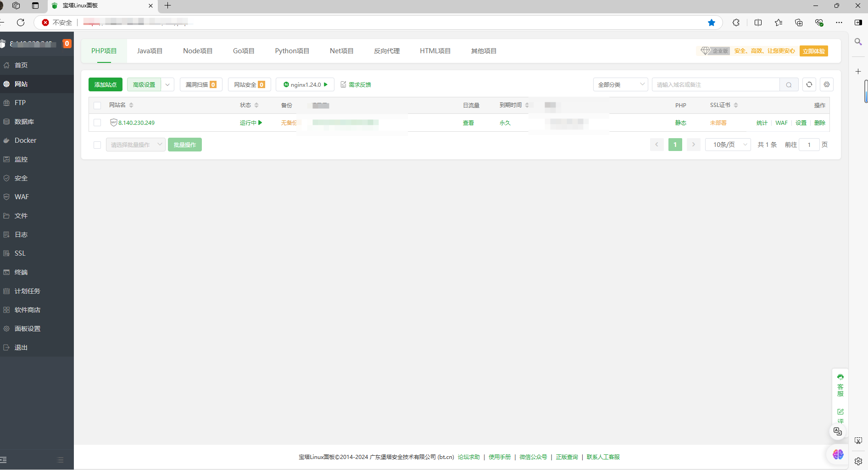Switch to the Node项目 tab
The image size is (868, 470).
pyautogui.click(x=198, y=51)
